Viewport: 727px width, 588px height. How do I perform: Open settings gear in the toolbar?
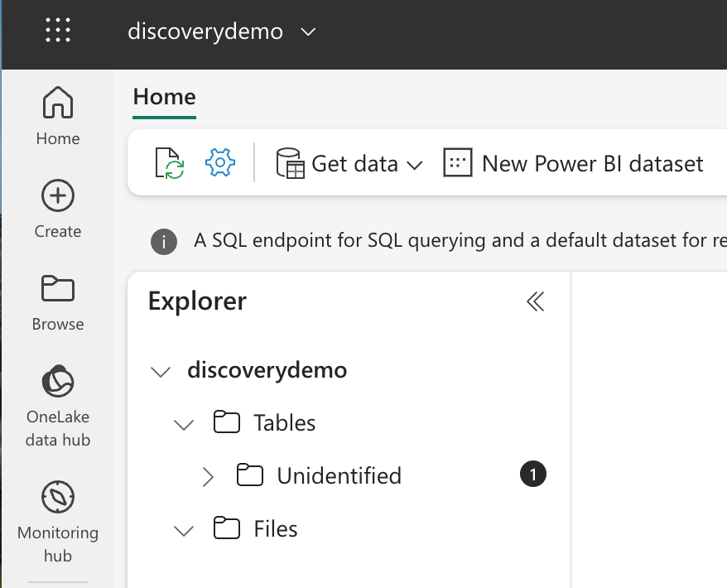(220, 163)
